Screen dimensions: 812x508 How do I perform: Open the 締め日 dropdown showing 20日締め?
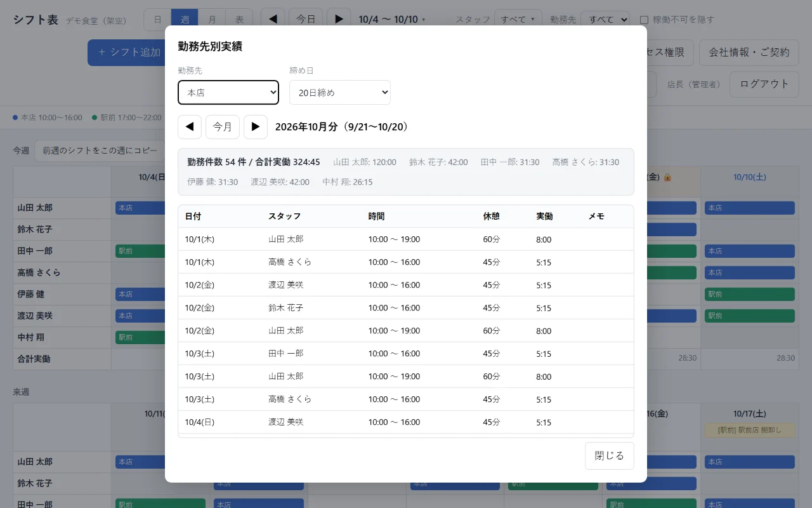[340, 93]
